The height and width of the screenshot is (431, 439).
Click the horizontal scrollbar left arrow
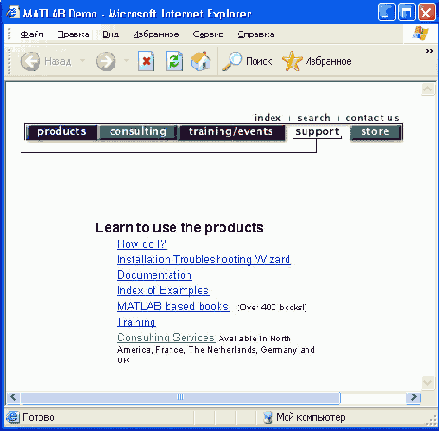[13, 397]
